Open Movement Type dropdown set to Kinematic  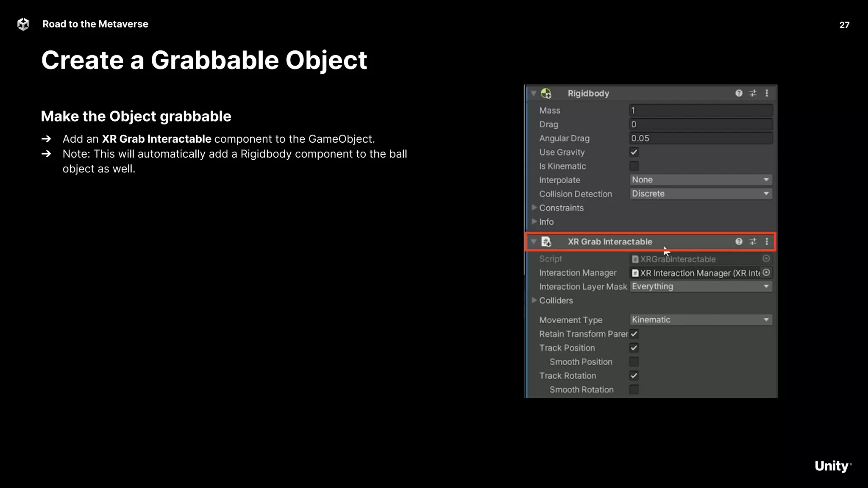701,320
